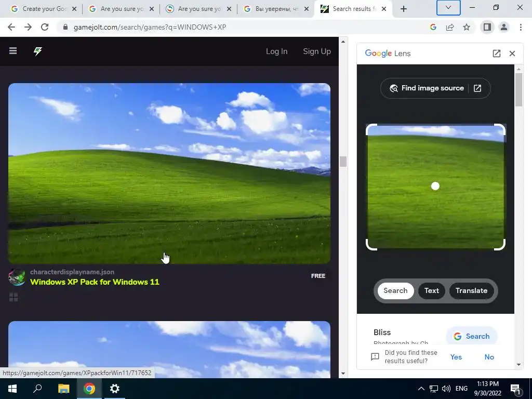Click the first Bliss game thumbnail
This screenshot has width=532, height=399.
(169, 174)
